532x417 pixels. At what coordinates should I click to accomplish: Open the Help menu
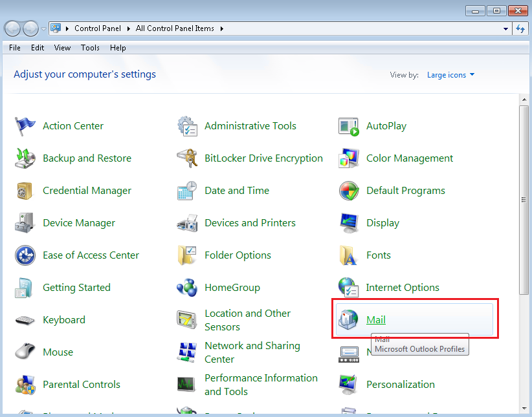118,48
